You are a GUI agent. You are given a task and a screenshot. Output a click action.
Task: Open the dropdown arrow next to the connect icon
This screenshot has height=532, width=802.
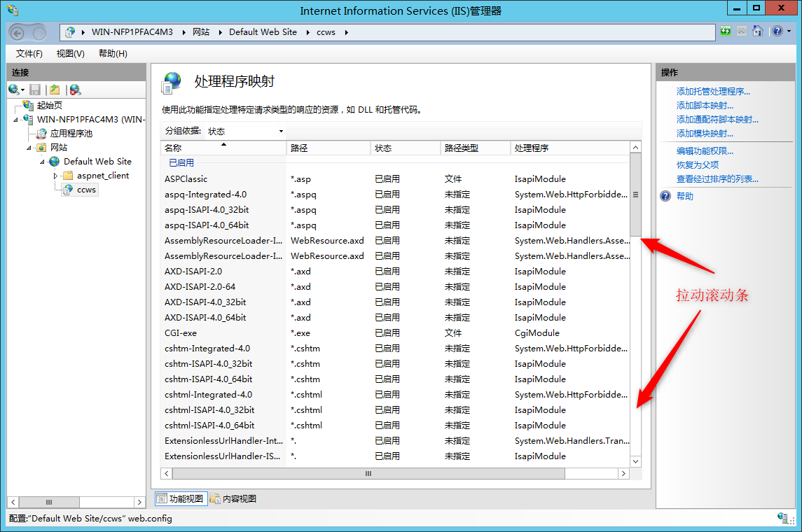22,90
